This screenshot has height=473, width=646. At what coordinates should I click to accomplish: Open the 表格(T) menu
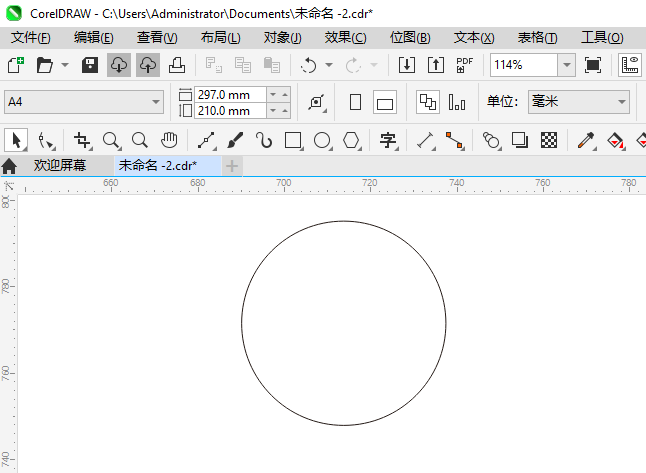click(537, 38)
